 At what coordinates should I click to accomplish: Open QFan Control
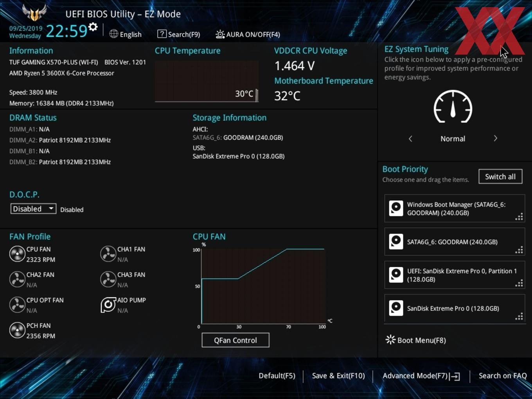(x=235, y=340)
